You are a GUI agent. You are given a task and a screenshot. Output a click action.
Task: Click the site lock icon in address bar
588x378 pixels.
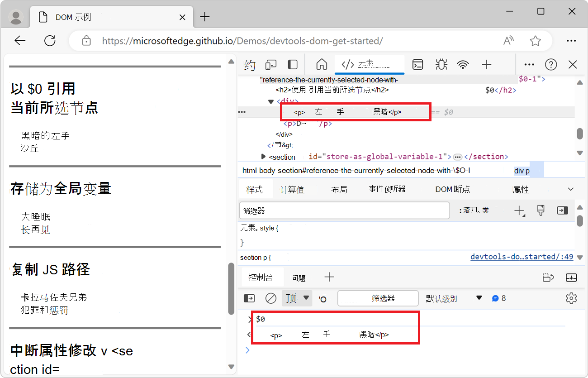(86, 41)
